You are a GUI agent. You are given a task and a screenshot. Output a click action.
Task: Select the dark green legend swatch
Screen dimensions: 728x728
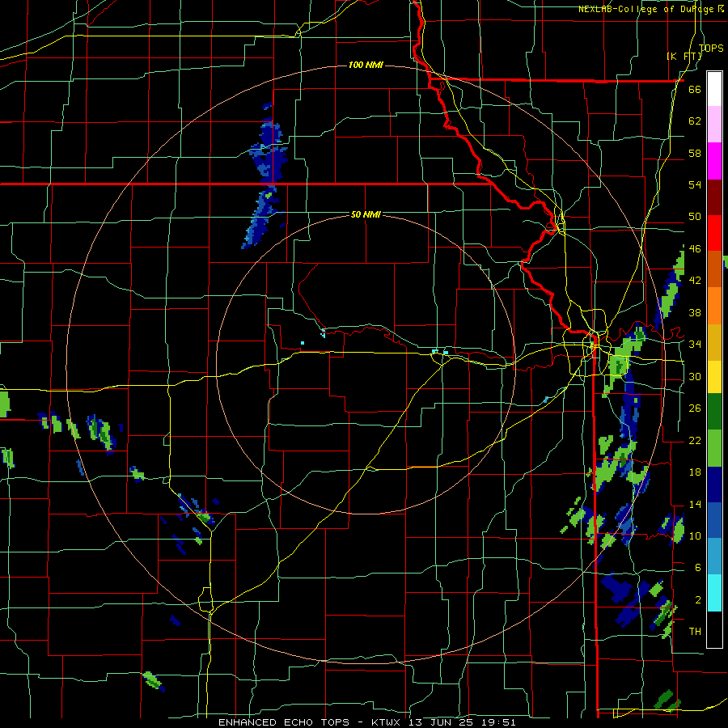[714, 412]
